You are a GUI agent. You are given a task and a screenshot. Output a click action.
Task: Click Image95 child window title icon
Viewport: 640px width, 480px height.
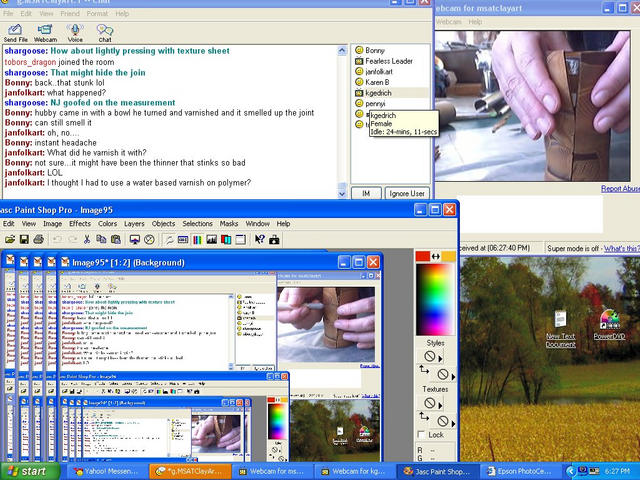coord(64,262)
